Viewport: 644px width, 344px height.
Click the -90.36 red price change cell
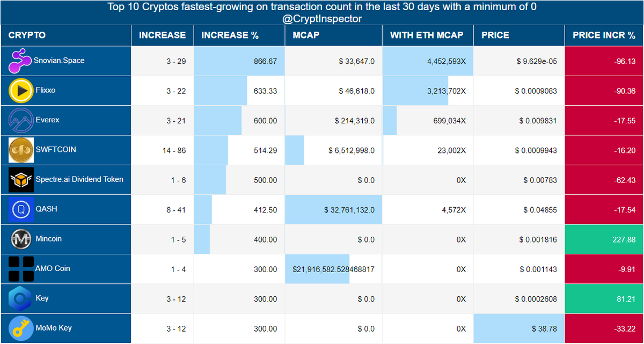[x=604, y=91]
